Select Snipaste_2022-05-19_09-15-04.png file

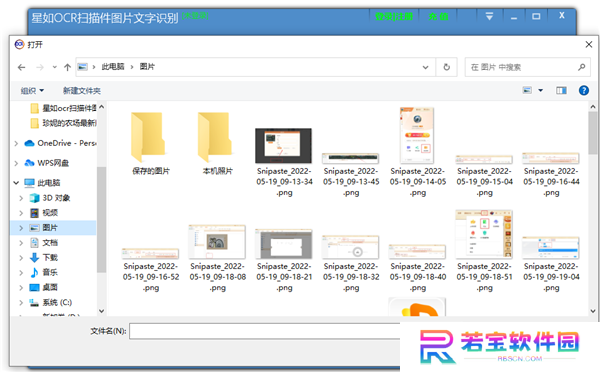(x=484, y=176)
